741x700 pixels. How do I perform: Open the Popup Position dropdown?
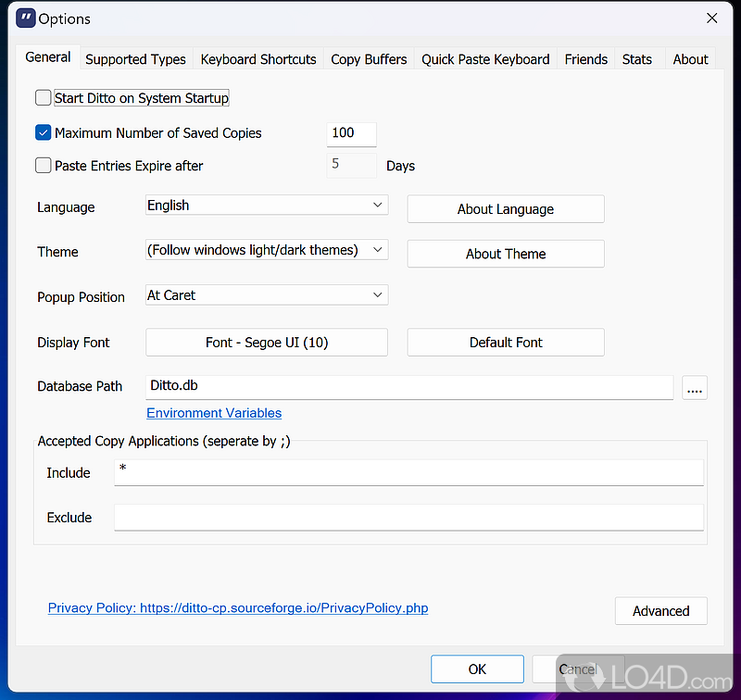point(378,294)
